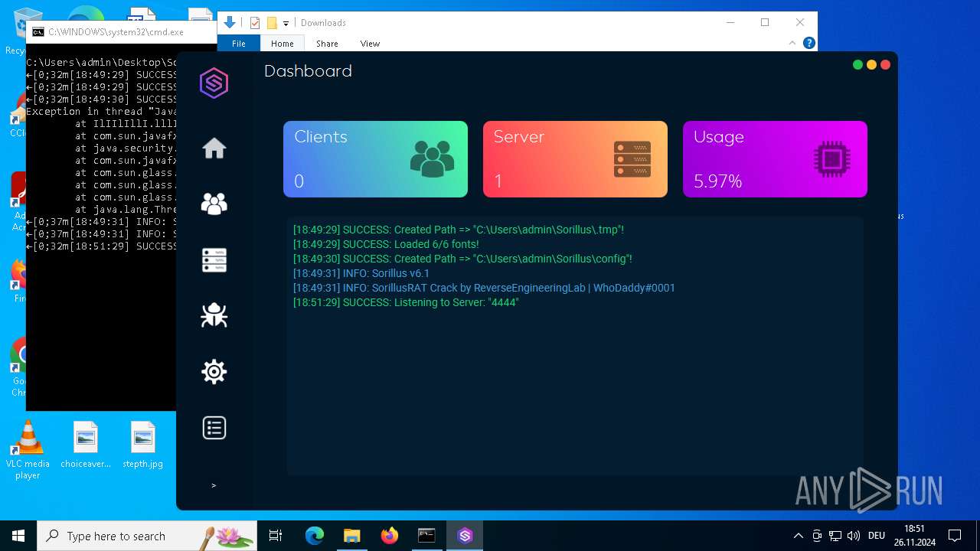Click the properties checkmark icon in Downloads title bar
Image resolution: width=980 pixels, height=551 pixels.
(x=255, y=23)
